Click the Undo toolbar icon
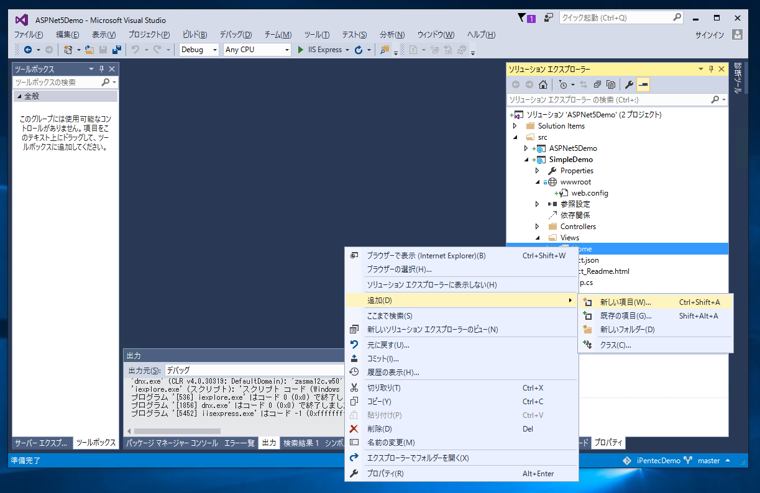This screenshot has width=760, height=493. coord(135,49)
